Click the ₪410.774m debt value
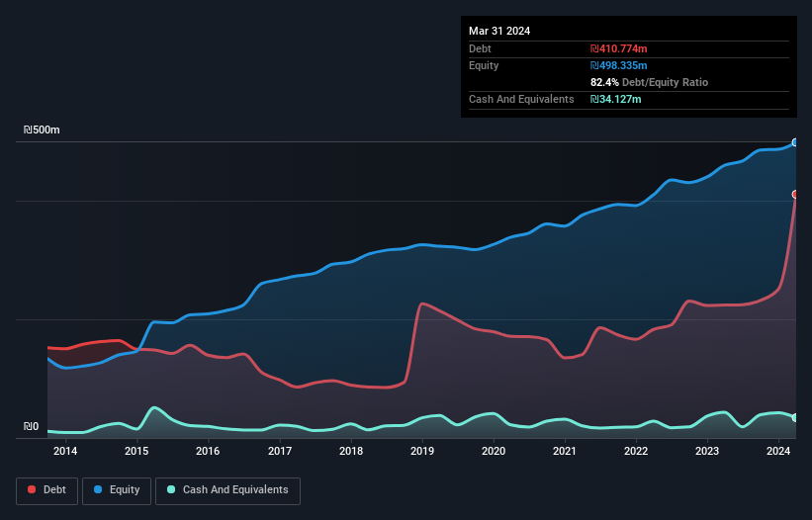Viewport: 812px width, 520px height. 619,48
